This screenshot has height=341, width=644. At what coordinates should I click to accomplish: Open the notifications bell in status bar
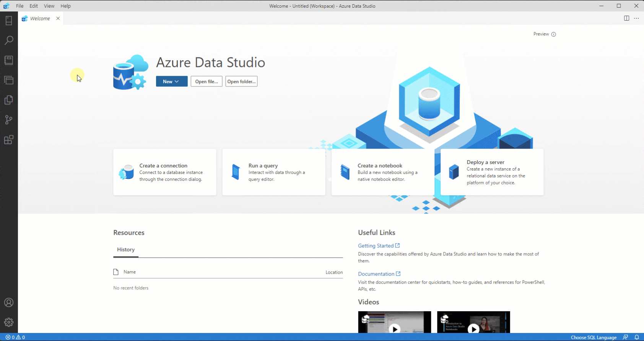(x=637, y=337)
